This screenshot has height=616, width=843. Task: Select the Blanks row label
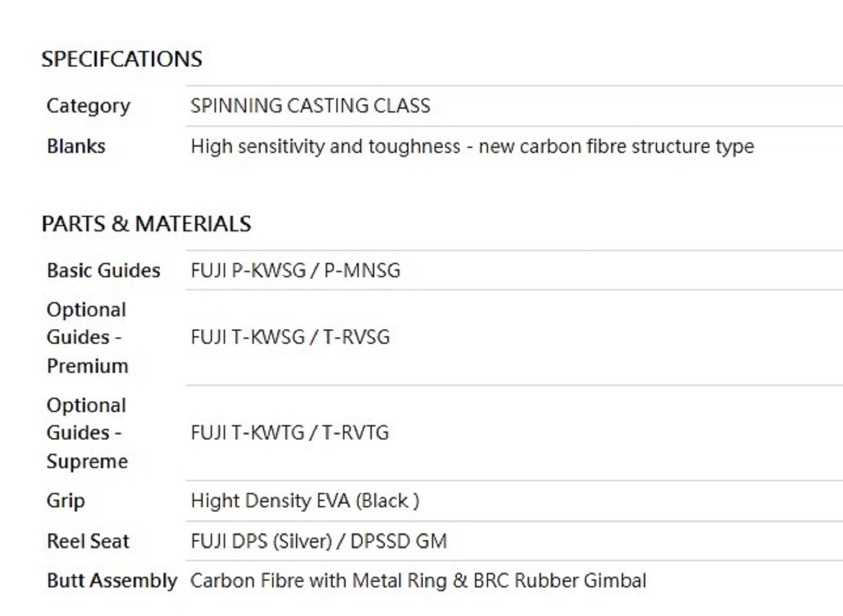click(x=76, y=146)
